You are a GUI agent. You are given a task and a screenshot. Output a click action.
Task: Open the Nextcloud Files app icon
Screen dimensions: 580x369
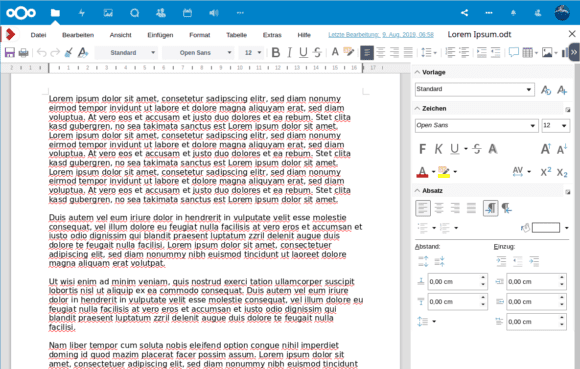click(55, 13)
